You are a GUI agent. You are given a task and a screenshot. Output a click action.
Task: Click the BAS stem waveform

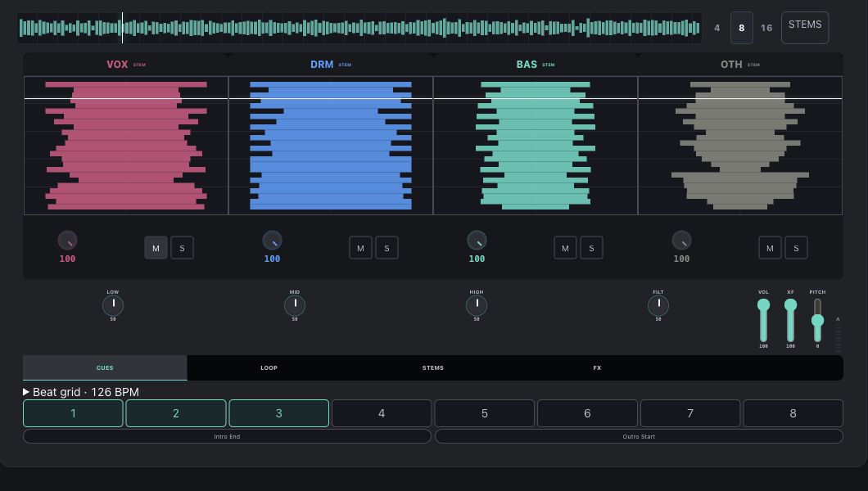tap(536, 146)
